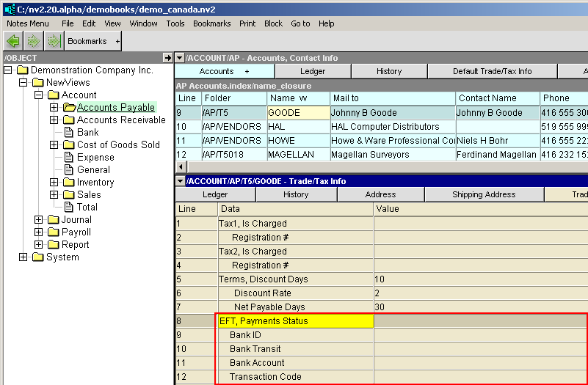Click the Payroll folder icon in the tree
588x385 pixels.
tap(54, 232)
